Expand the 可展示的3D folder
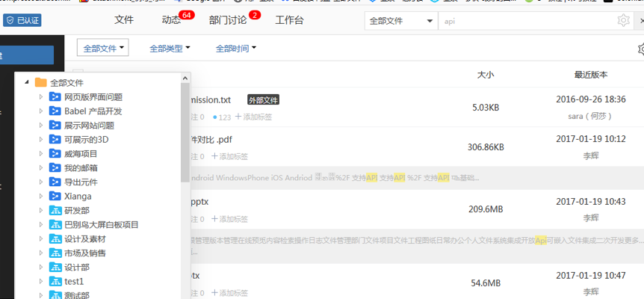This screenshot has height=299, width=644. [40, 140]
